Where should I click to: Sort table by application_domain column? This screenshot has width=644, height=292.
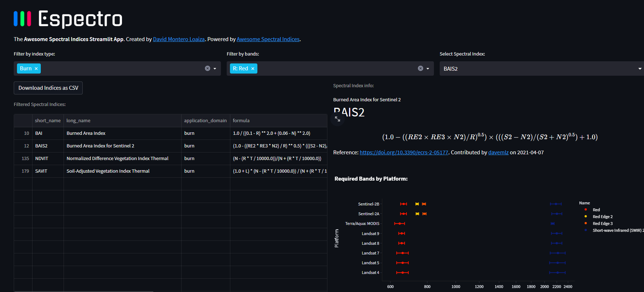[x=206, y=121]
